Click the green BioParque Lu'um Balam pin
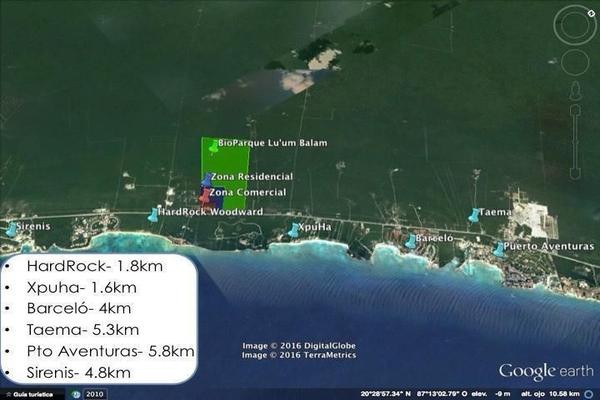600x400 pixels. (x=213, y=145)
